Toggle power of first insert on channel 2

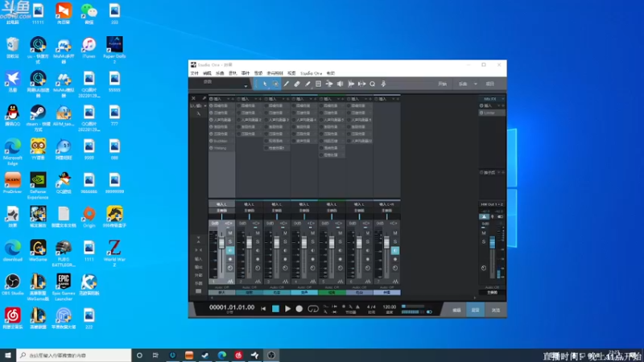tap(238, 106)
